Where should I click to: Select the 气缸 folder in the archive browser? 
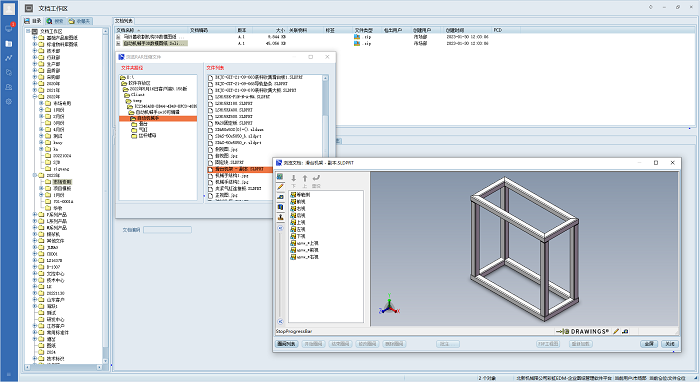[143, 129]
